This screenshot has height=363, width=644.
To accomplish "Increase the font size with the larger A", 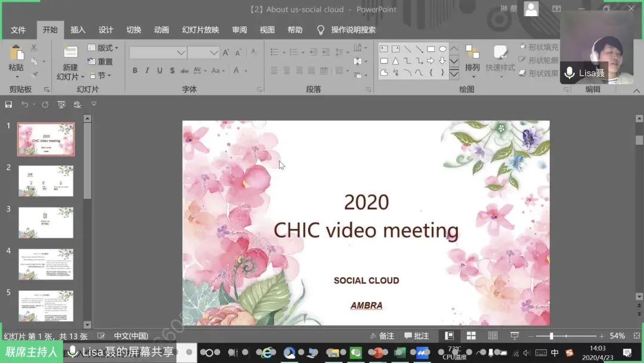I will (x=225, y=53).
